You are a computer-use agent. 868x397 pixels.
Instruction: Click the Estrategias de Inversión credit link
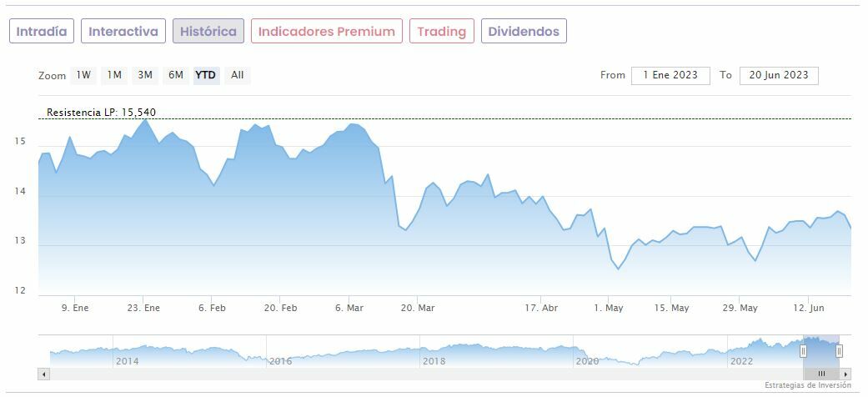(807, 385)
